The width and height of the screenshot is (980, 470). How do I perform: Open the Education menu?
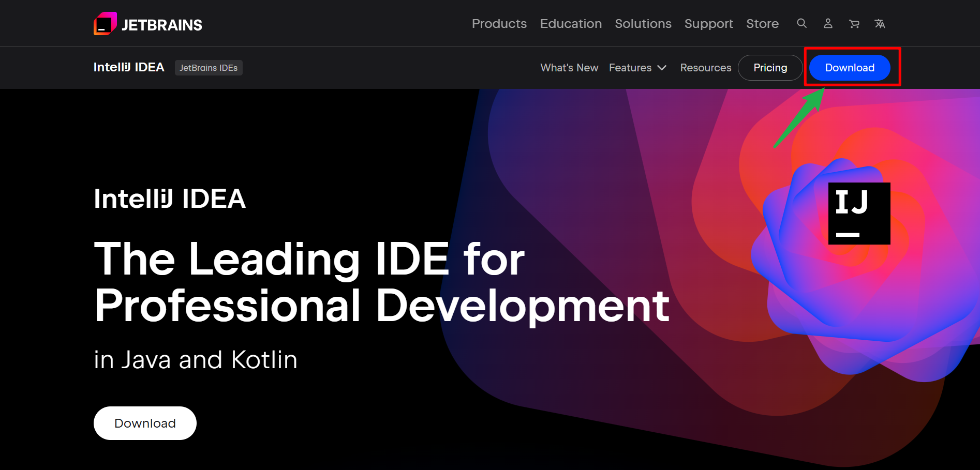[571, 24]
